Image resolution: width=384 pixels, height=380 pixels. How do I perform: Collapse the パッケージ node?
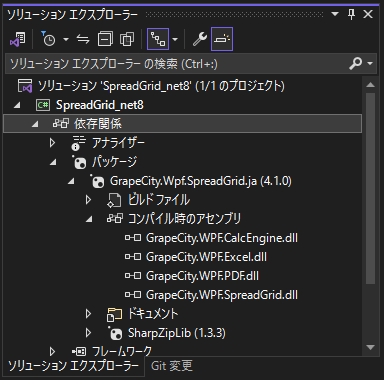[x=53, y=162]
